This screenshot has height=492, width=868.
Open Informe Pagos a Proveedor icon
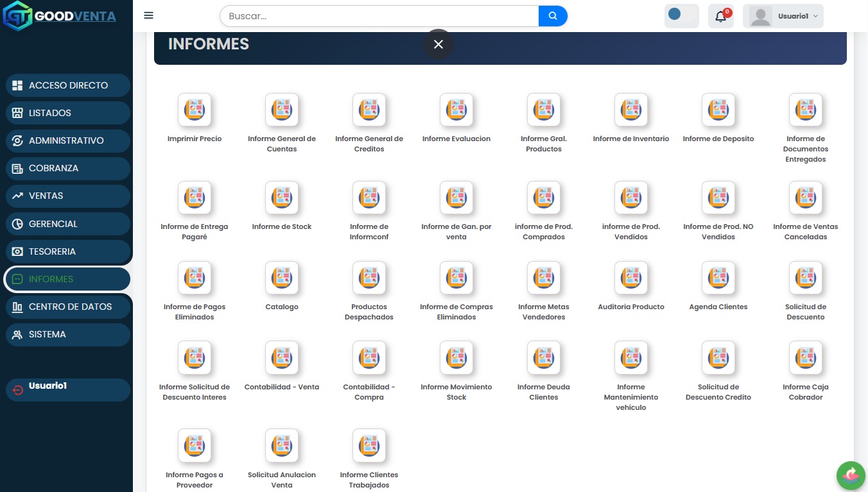click(x=195, y=446)
